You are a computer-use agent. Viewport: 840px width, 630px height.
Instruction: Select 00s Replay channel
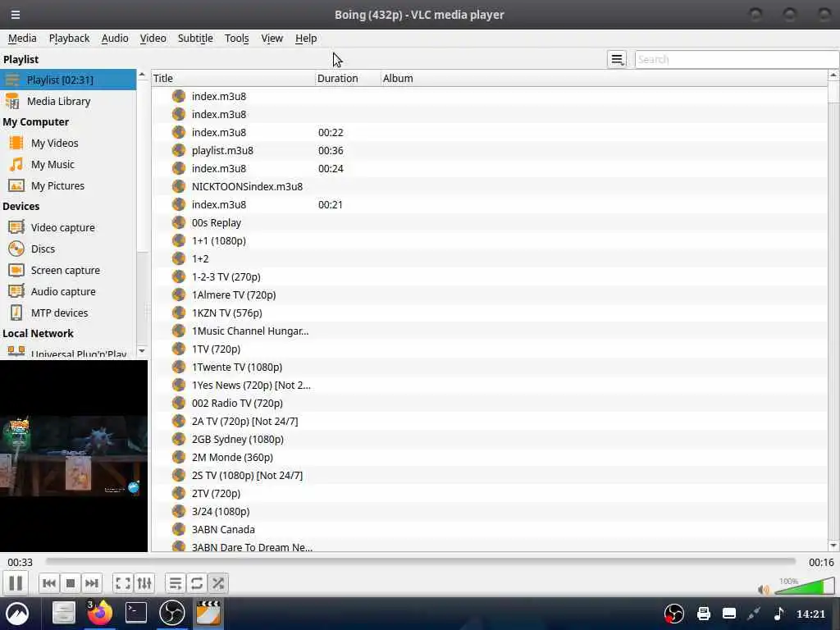pyautogui.click(x=489, y=223)
